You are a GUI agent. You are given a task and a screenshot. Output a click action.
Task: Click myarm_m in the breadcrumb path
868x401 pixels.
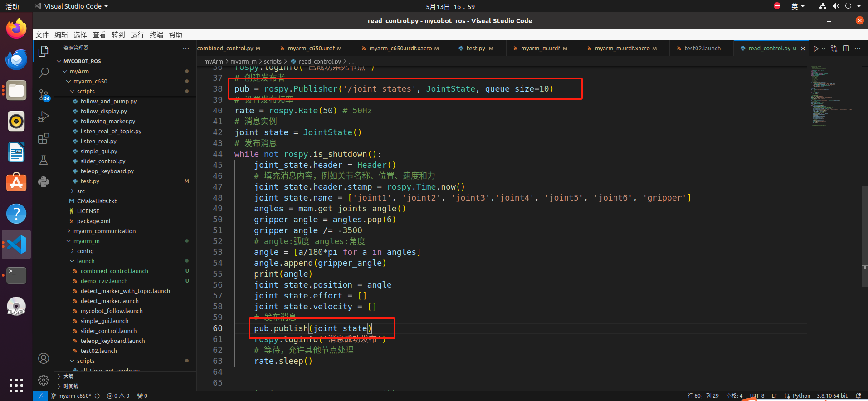243,62
